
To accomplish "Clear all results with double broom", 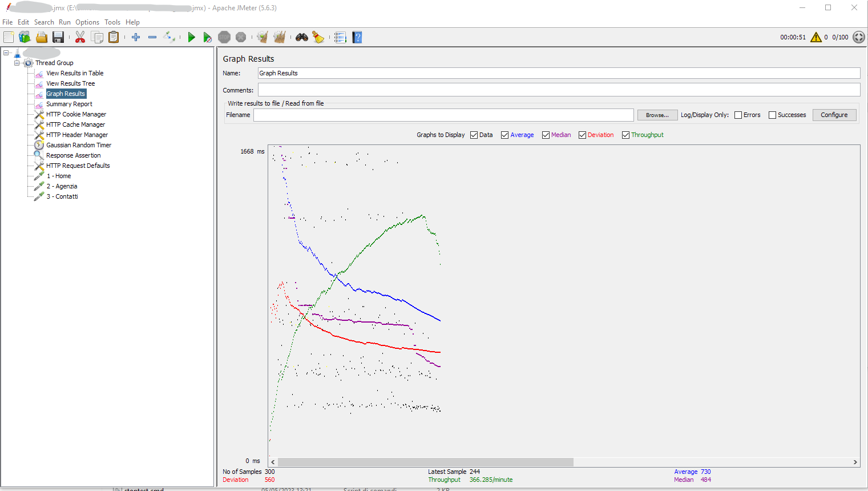I will pyautogui.click(x=279, y=37).
